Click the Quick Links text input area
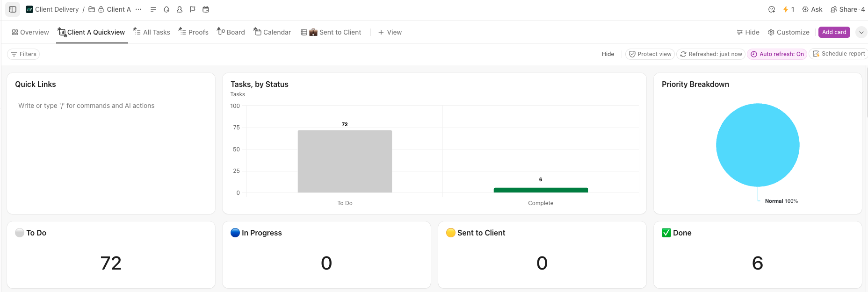The height and width of the screenshot is (292, 868). pos(87,106)
